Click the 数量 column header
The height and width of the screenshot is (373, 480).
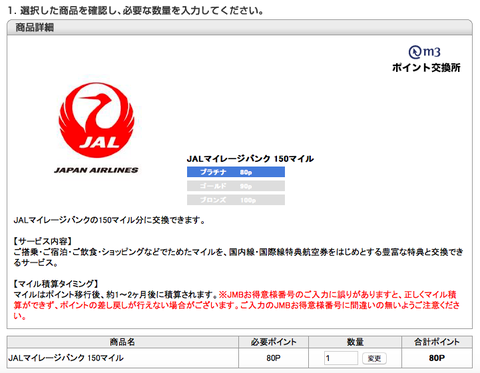(355, 342)
